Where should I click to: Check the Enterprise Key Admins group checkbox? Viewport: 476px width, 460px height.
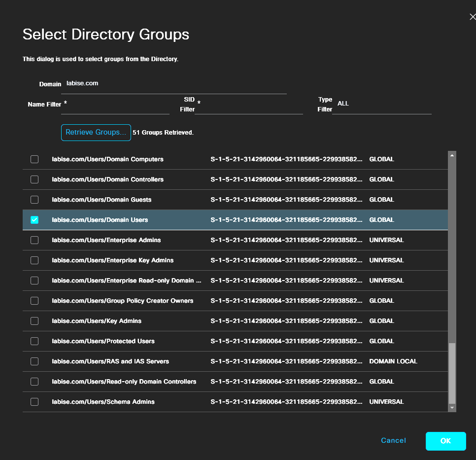coord(34,260)
